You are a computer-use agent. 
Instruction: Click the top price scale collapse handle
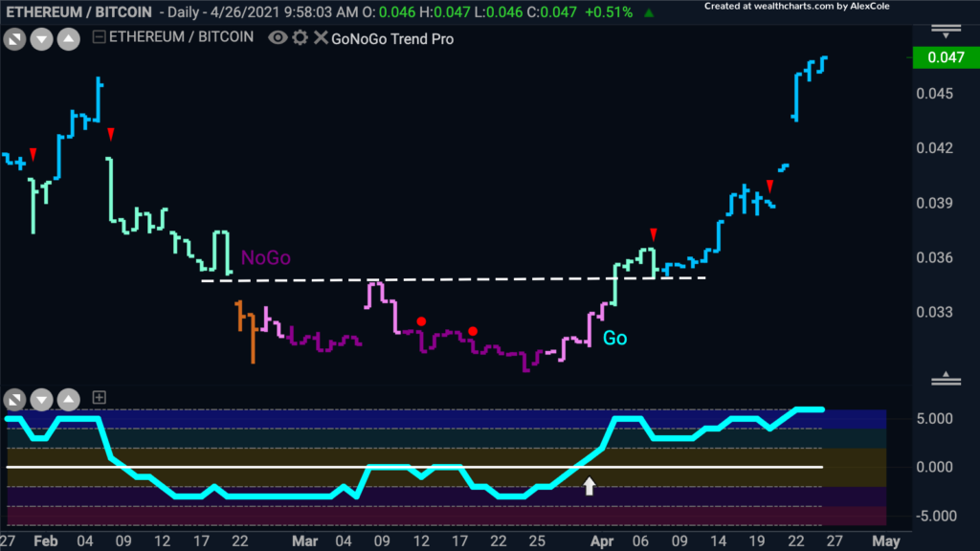tap(946, 32)
